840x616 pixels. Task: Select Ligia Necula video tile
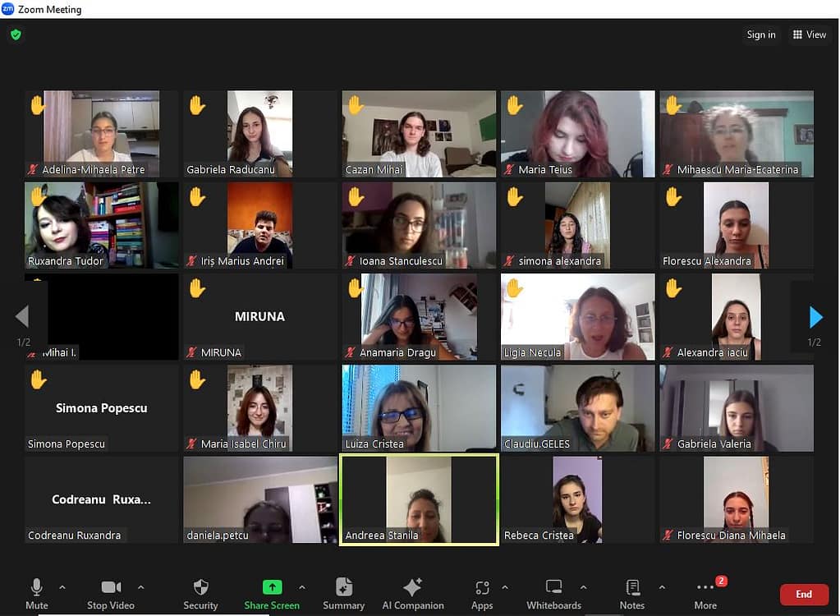coord(577,316)
